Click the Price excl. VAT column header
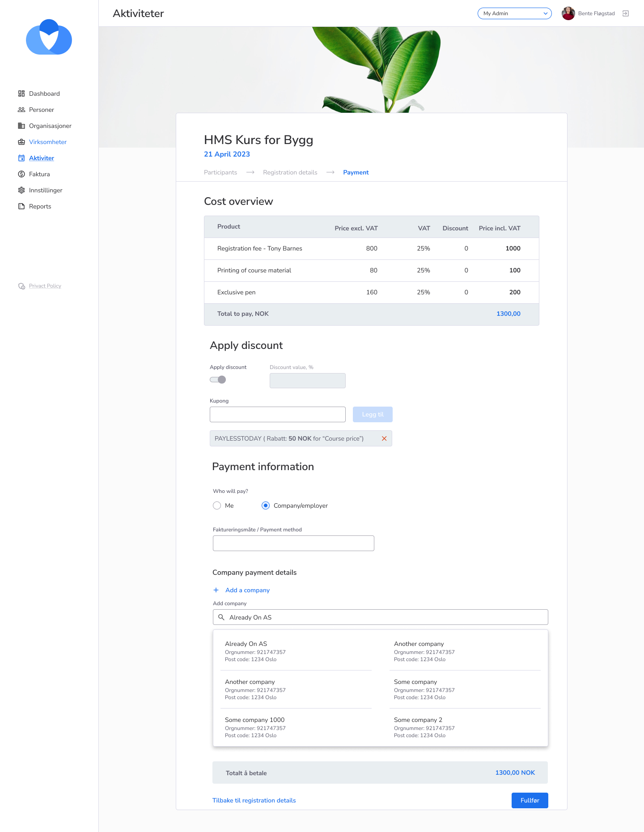The width and height of the screenshot is (644, 832). (x=356, y=228)
